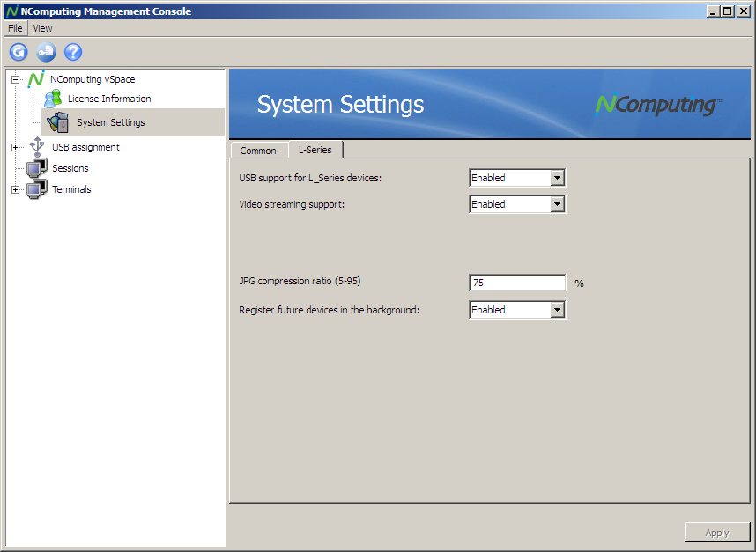The height and width of the screenshot is (552, 756).
Task: Click the 'Video streaming support:' label
Action: coord(292,204)
